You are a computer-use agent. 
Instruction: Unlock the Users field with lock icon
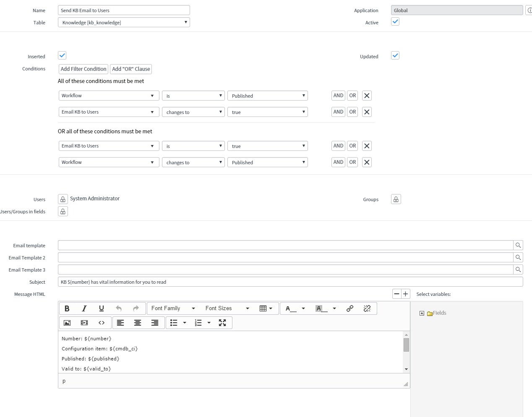63,199
